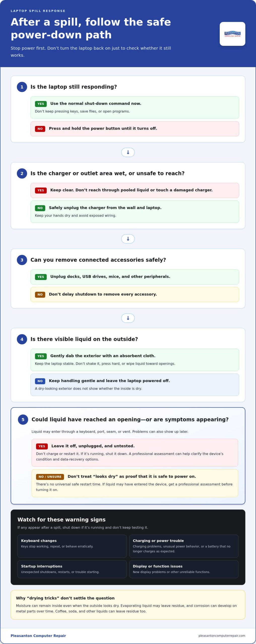Click the step 4 number badge

point(22,339)
